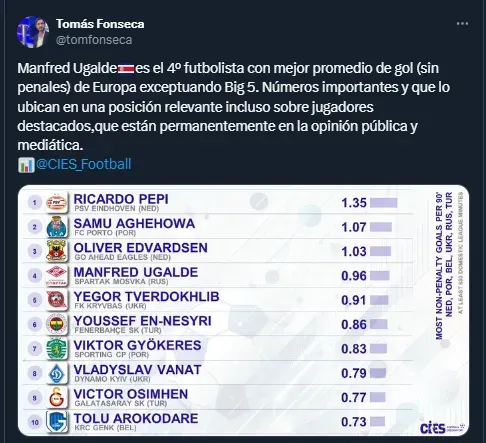The image size is (486, 443).
Task: Click the Spartak Moscow club crest
Action: [56, 275]
